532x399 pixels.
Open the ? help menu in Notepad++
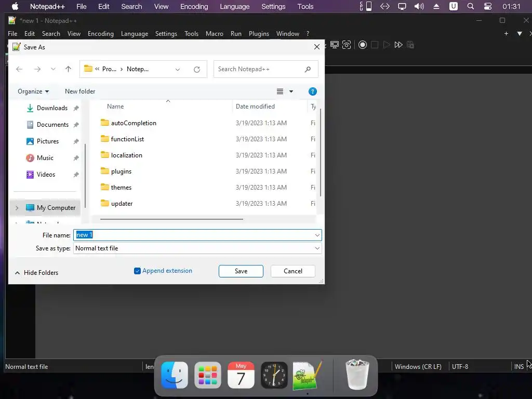point(308,34)
